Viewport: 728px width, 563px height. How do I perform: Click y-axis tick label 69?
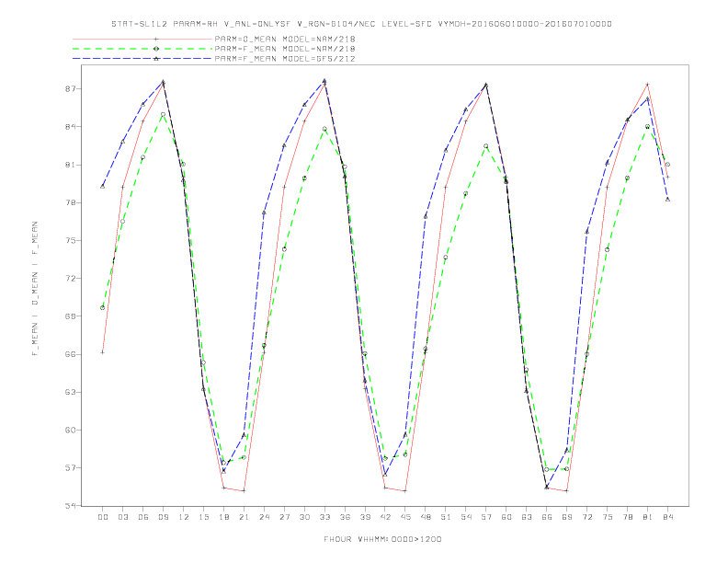pyautogui.click(x=71, y=316)
